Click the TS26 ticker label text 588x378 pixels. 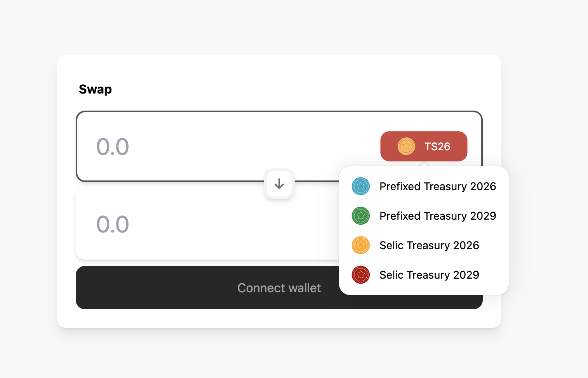coord(437,146)
